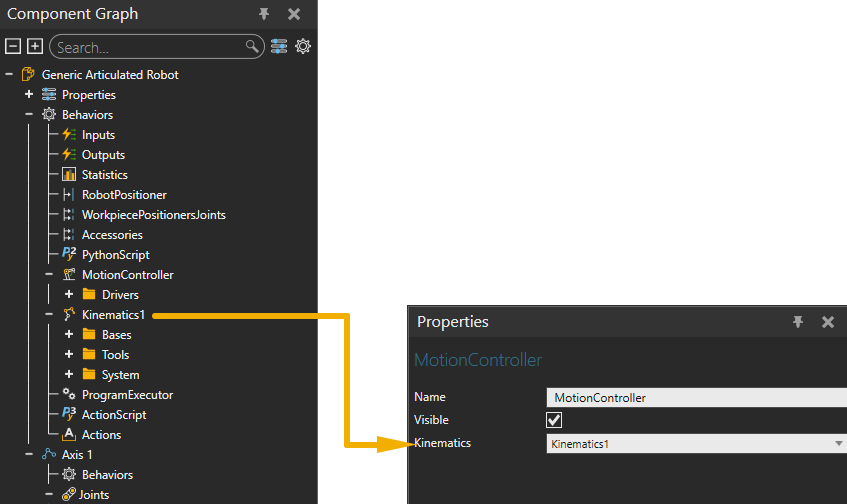This screenshot has width=847, height=504.
Task: Expand the Drivers folder
Action: (x=69, y=295)
